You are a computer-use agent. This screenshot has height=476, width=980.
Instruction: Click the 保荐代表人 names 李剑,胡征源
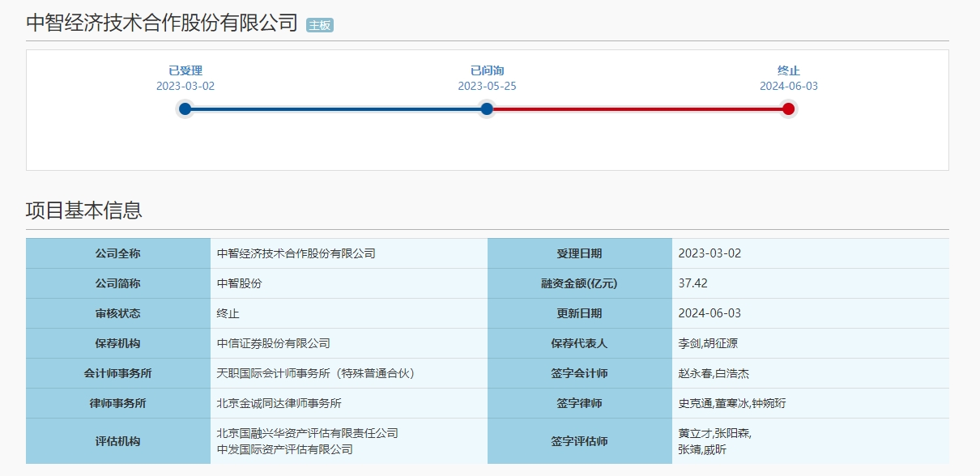coord(708,343)
